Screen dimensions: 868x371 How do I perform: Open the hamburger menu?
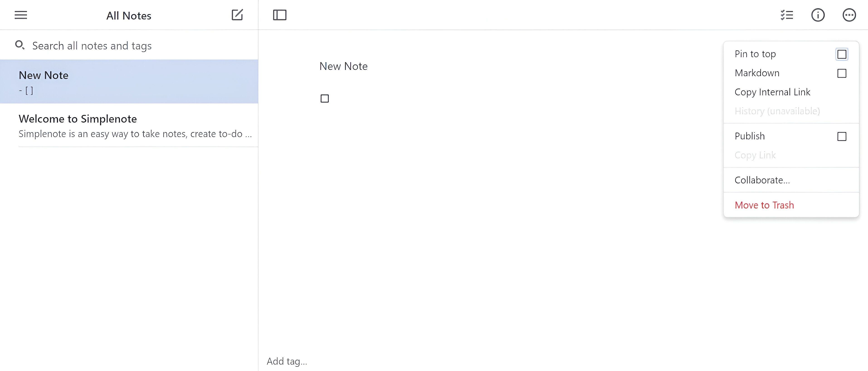(x=21, y=15)
